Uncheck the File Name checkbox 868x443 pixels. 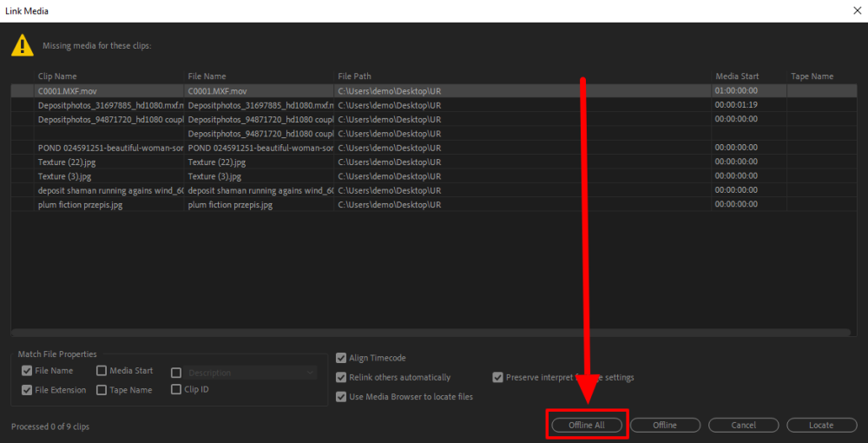click(27, 371)
